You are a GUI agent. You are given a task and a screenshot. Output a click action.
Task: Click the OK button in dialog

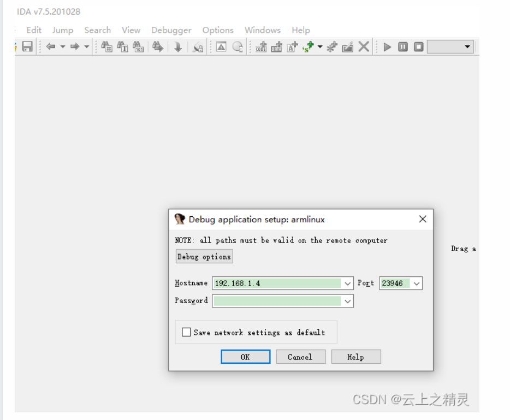pos(246,357)
